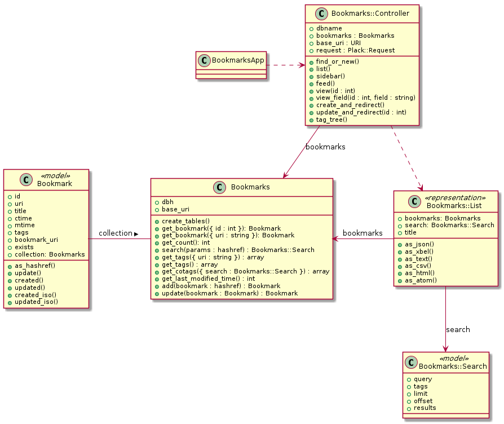Click the get_cotags method

(246, 272)
